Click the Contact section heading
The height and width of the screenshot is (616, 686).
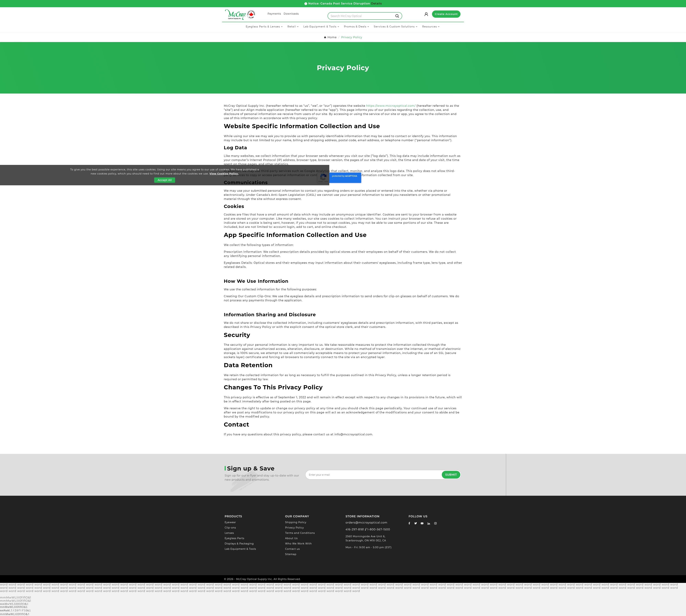point(236,425)
